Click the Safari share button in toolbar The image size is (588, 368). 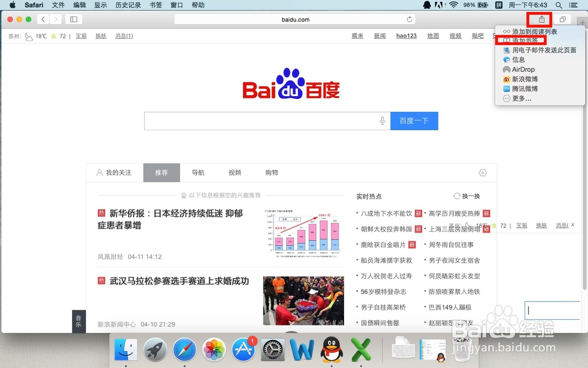[x=542, y=19]
